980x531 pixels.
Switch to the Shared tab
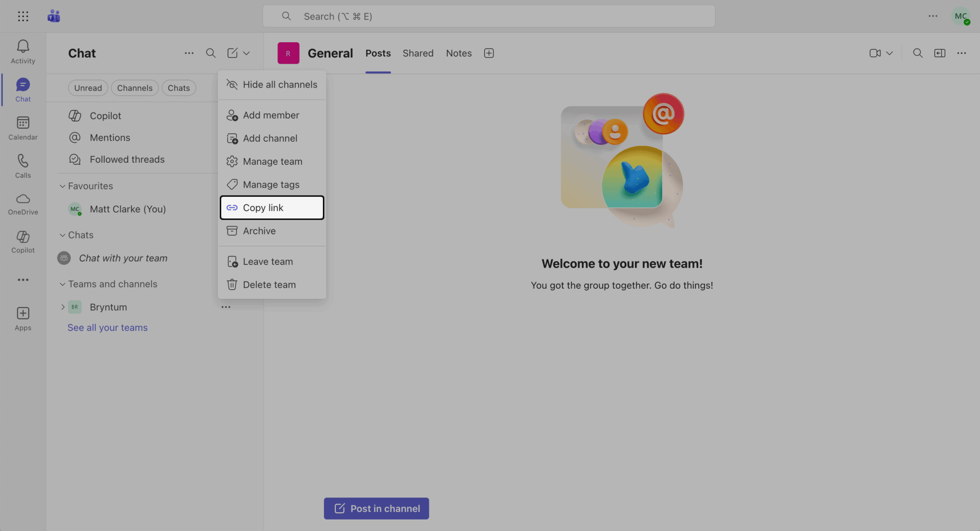[418, 53]
